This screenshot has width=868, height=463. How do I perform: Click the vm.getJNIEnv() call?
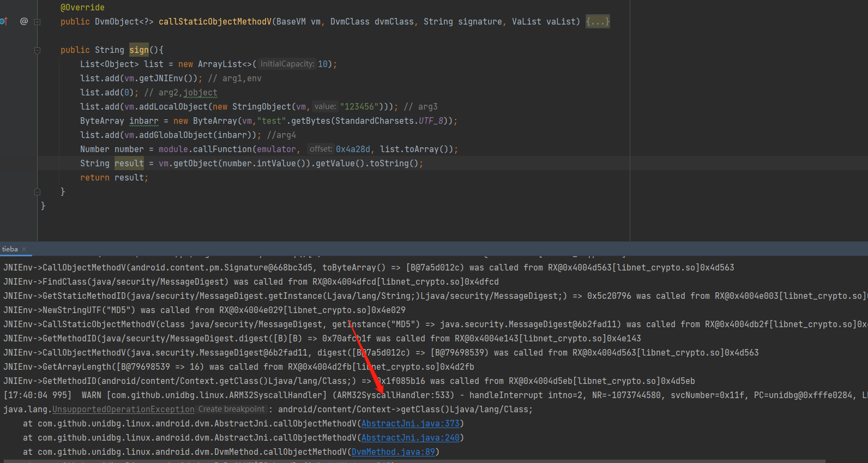[159, 79]
